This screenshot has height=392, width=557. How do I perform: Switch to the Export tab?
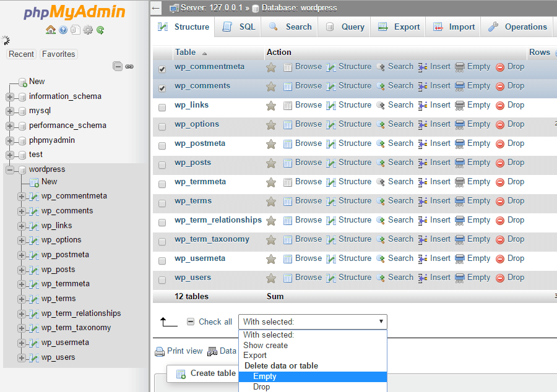click(398, 27)
